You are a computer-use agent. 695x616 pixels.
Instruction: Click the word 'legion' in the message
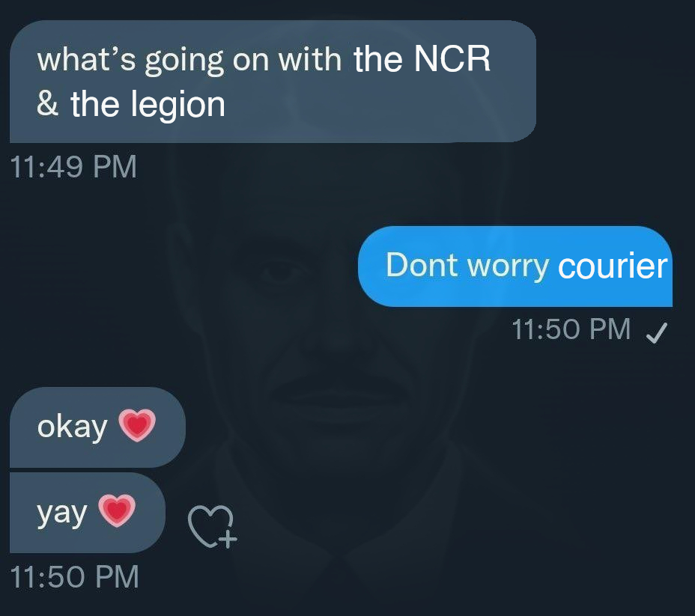coord(177,105)
